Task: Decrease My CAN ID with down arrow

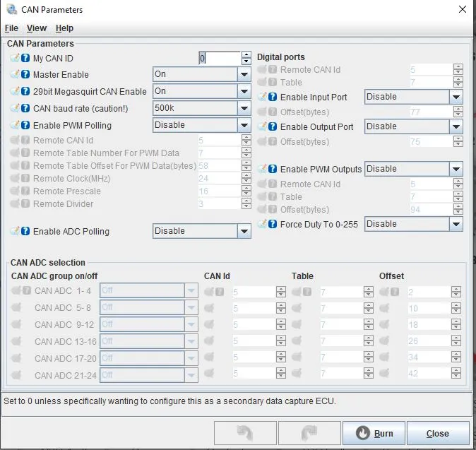Action: (246, 61)
